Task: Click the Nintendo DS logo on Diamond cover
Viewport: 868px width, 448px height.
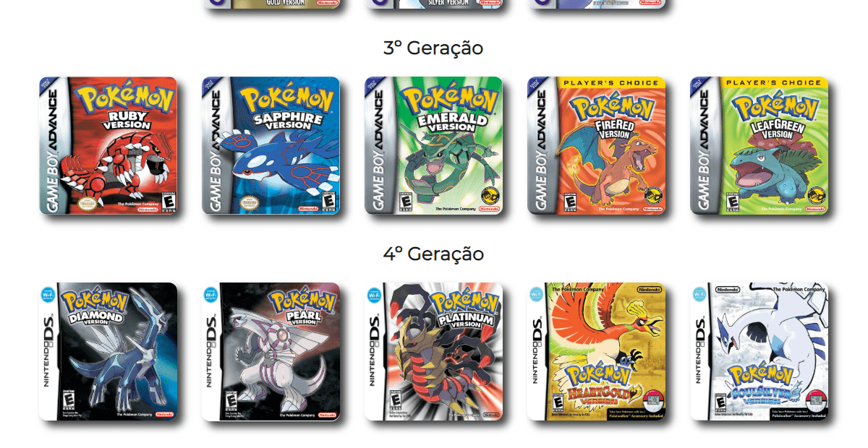Action: point(48,350)
